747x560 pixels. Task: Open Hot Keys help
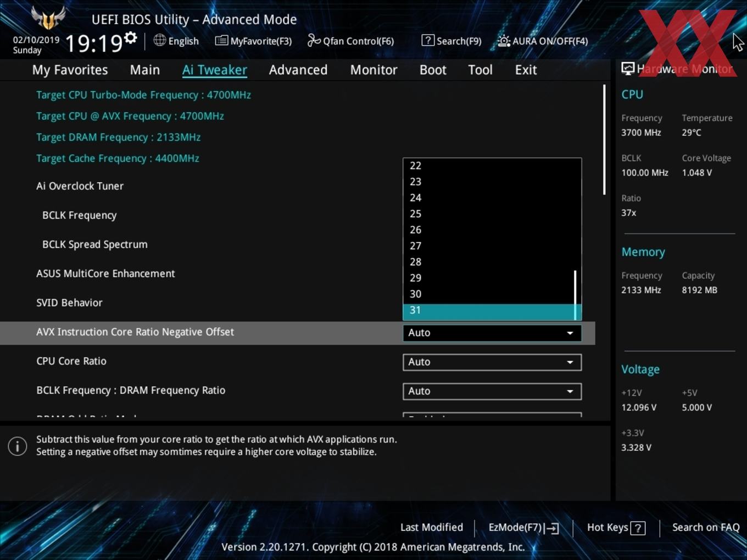(x=616, y=528)
